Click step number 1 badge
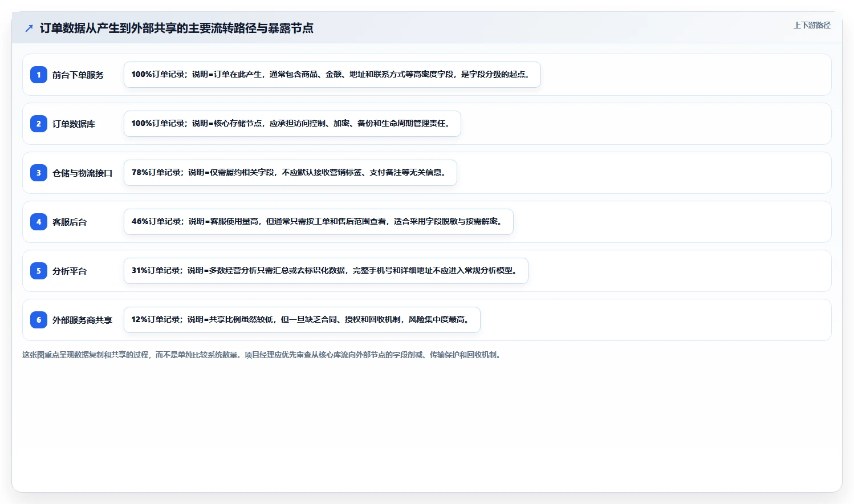 pyautogui.click(x=39, y=75)
